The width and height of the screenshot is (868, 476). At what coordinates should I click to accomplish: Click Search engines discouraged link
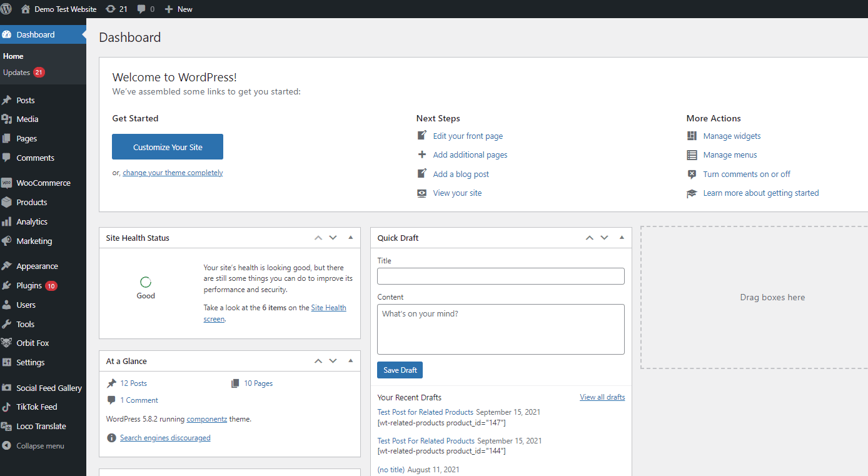point(165,438)
